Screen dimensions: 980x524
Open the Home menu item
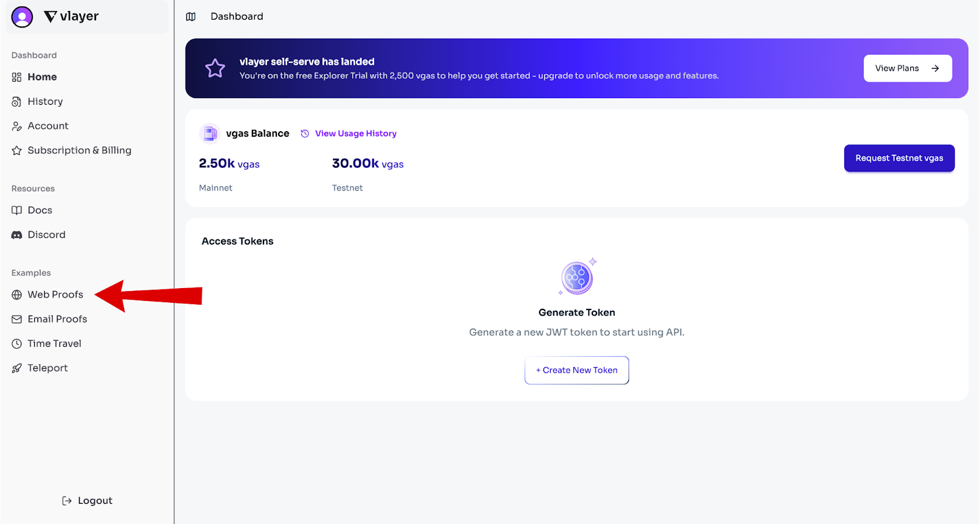coord(42,77)
